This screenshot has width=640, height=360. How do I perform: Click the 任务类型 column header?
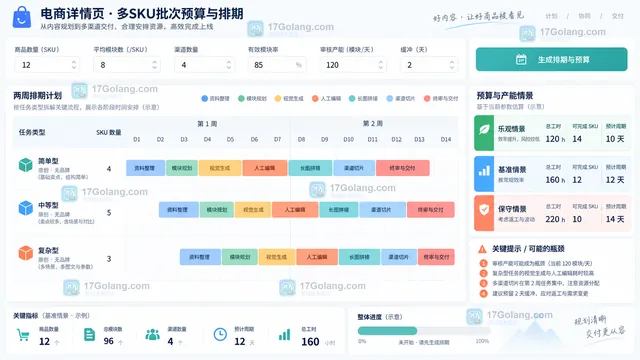point(32,132)
